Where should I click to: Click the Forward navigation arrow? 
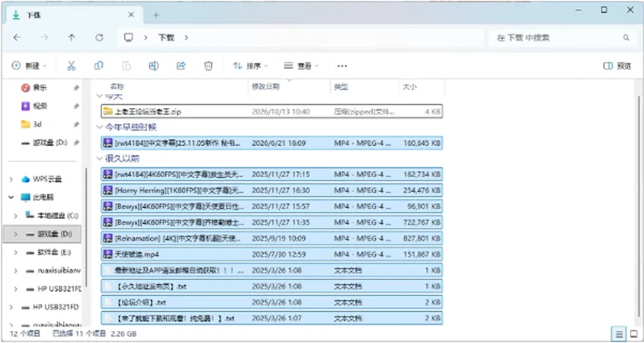[x=44, y=38]
